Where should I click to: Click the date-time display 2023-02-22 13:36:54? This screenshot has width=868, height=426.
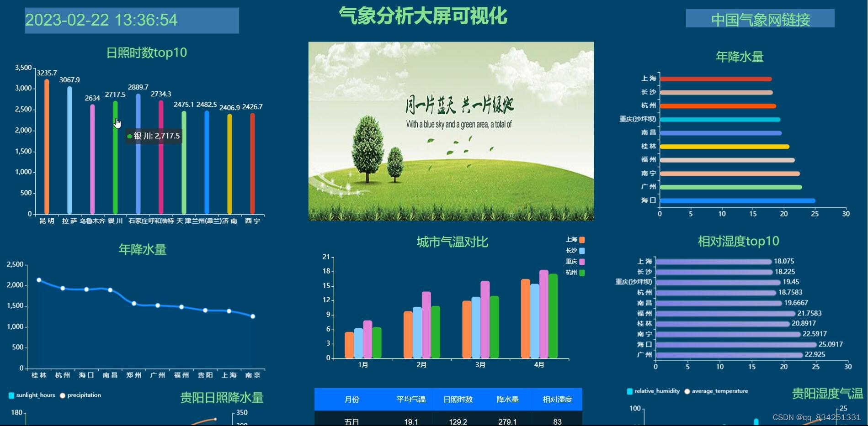[132, 20]
